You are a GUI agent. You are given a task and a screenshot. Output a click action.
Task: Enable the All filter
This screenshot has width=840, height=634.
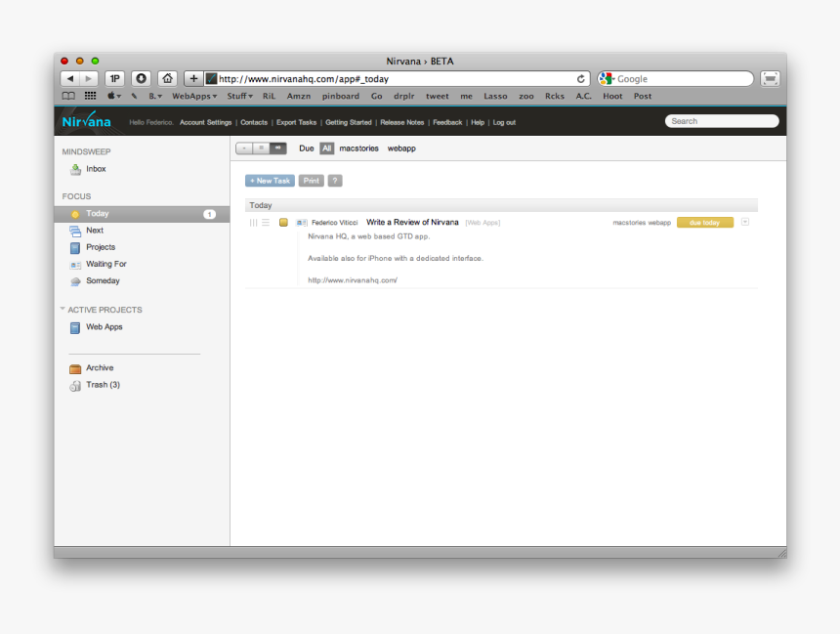tap(325, 148)
